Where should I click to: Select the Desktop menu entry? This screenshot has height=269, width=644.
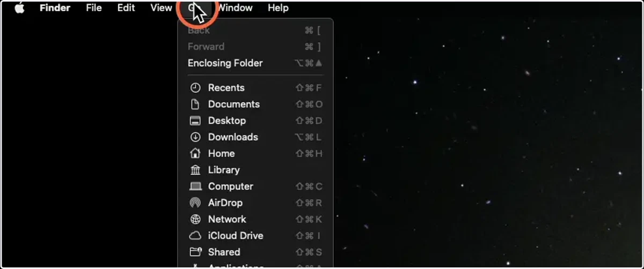[x=255, y=121]
